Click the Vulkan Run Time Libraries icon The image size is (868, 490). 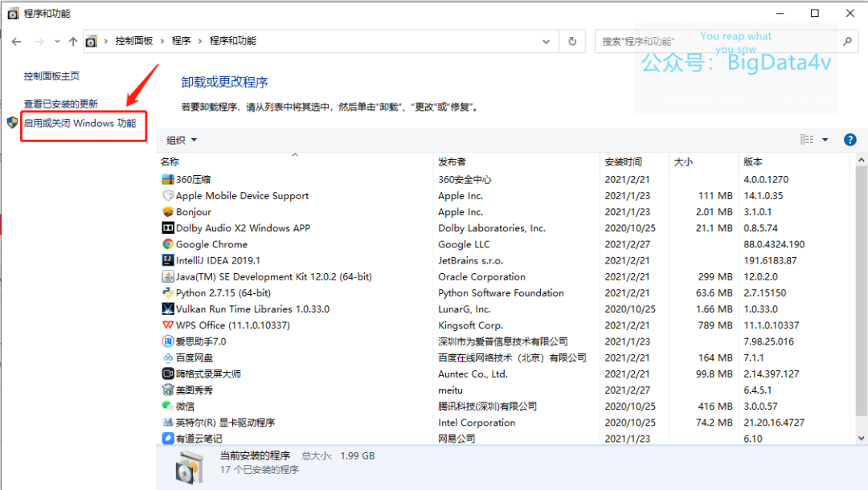[x=168, y=308]
